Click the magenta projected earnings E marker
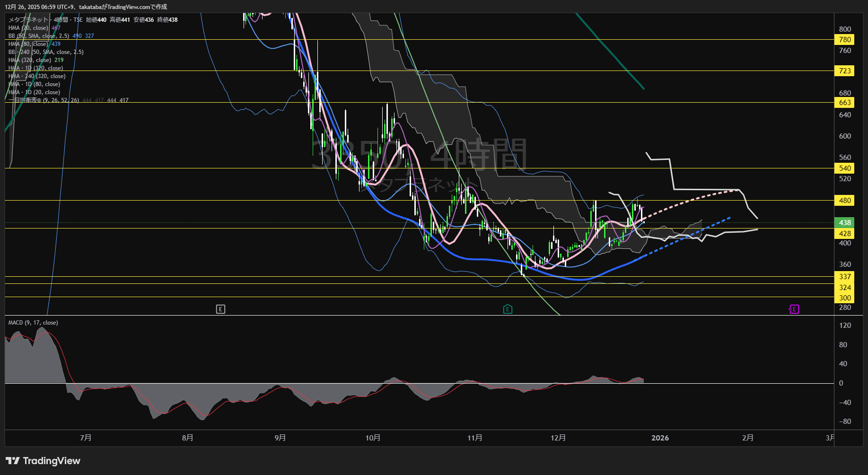Image resolution: width=868 pixels, height=475 pixels. tap(794, 309)
